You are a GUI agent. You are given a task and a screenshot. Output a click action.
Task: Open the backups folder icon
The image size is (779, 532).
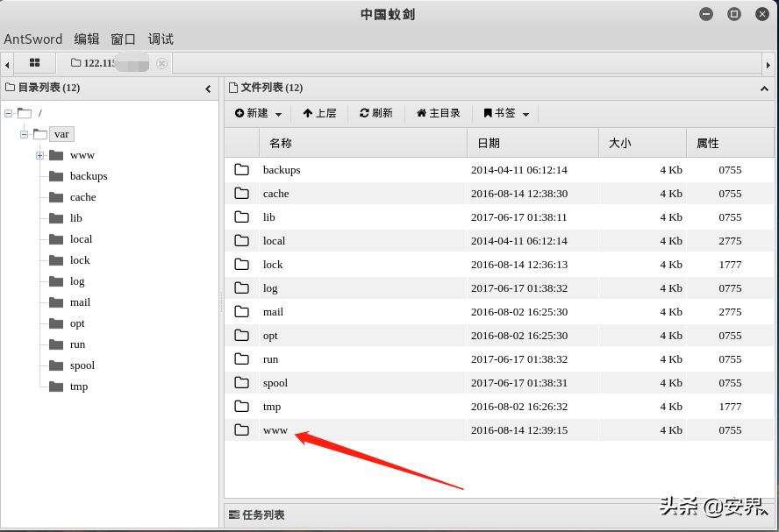241,170
